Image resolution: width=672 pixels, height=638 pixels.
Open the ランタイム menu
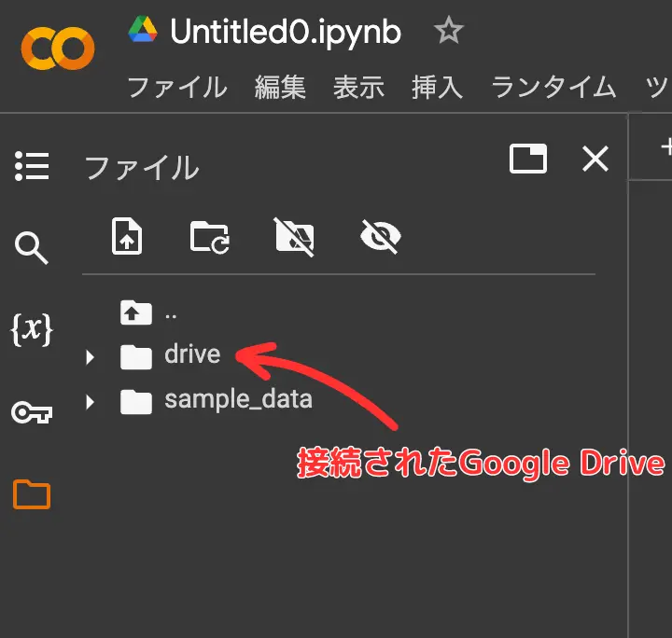pyautogui.click(x=553, y=88)
